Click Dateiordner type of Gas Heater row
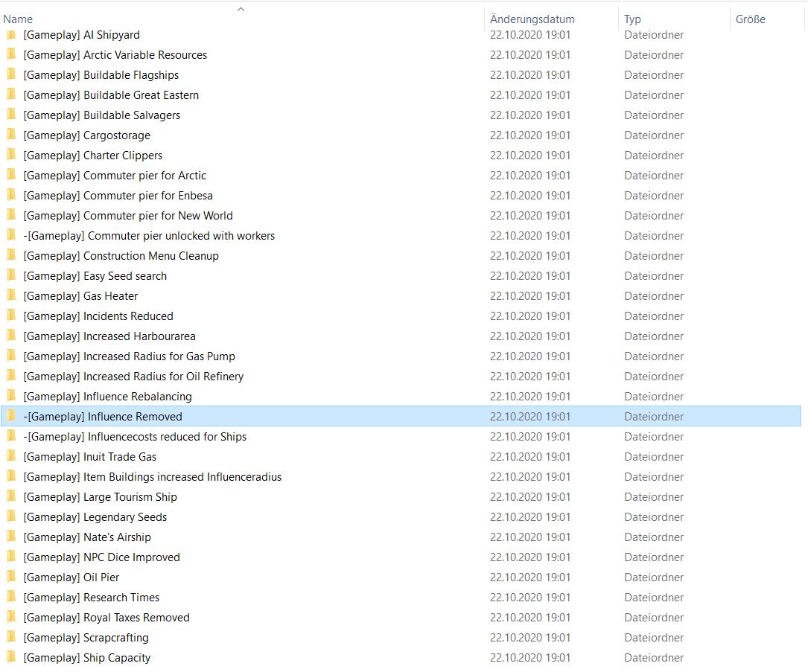Screen dimensions: 808x672 (x=654, y=296)
